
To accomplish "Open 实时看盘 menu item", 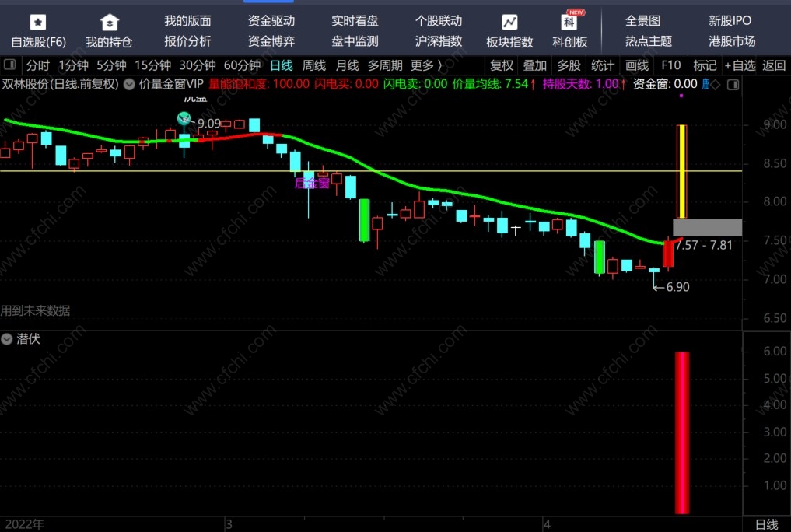I will click(355, 21).
